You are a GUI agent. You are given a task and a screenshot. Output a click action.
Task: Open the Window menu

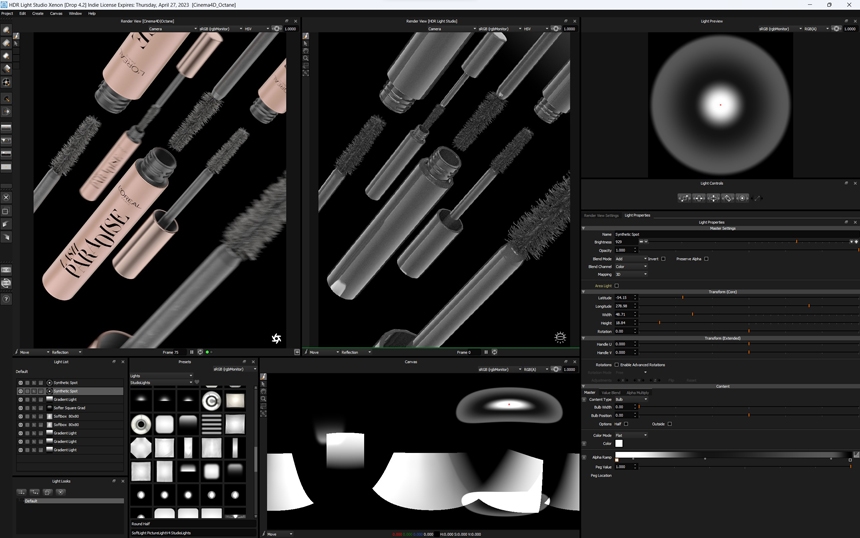75,13
